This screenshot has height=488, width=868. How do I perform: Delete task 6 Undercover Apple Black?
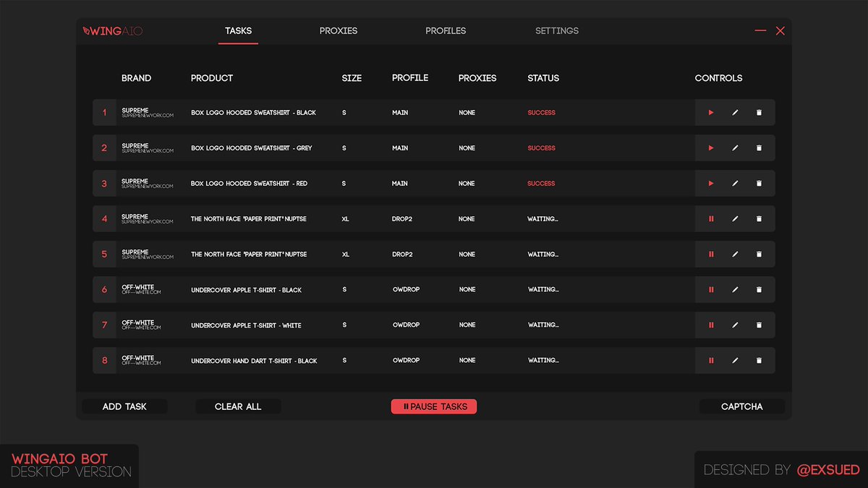(759, 290)
